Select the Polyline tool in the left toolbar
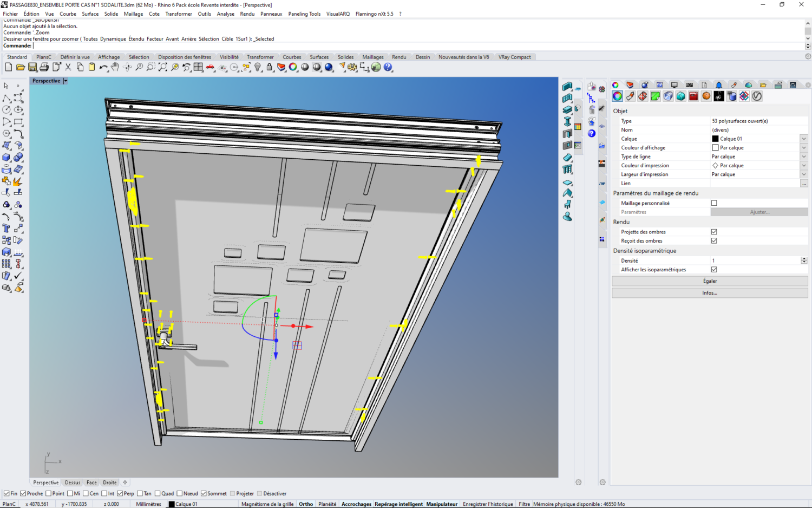Image resolution: width=812 pixels, height=508 pixels. click(6, 98)
